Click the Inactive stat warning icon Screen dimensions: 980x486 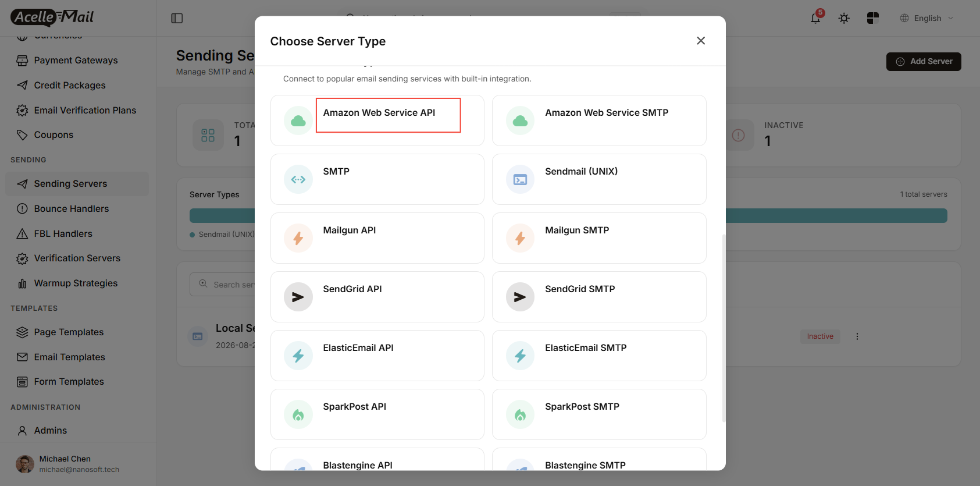click(x=738, y=135)
